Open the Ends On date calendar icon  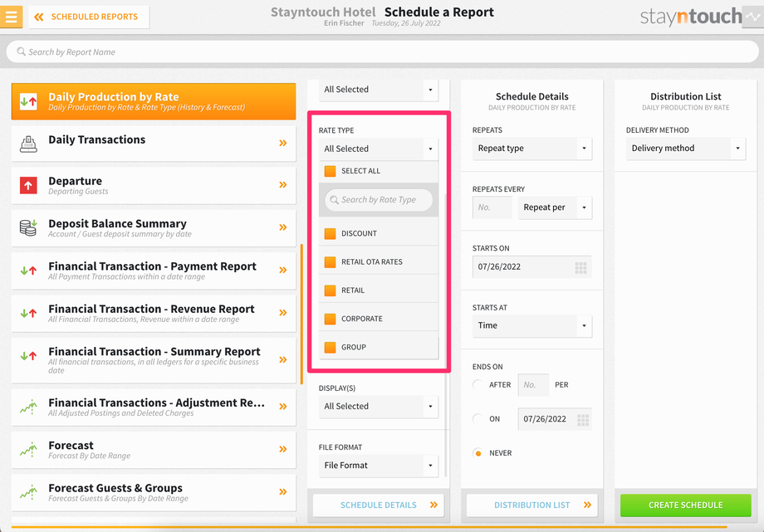tap(583, 420)
